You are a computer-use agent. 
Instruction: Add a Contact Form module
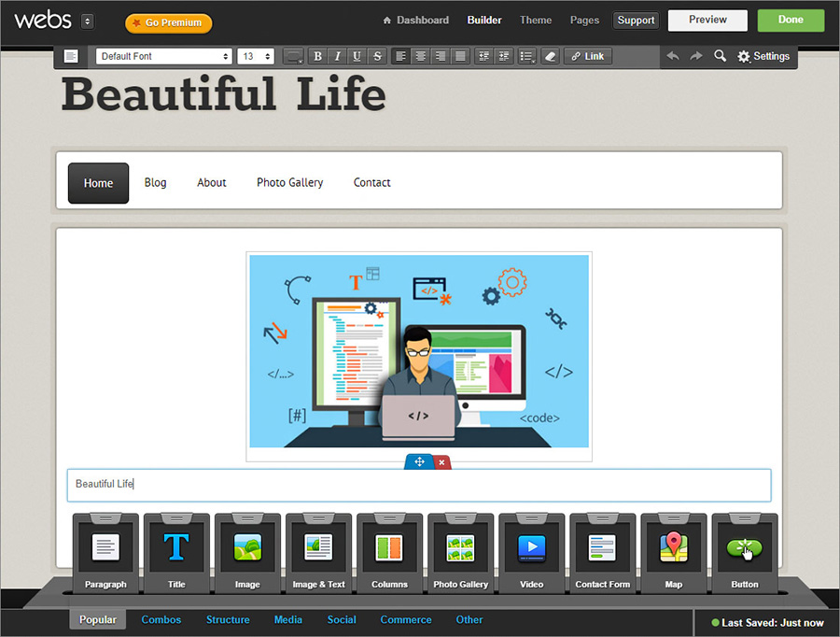[603, 553]
